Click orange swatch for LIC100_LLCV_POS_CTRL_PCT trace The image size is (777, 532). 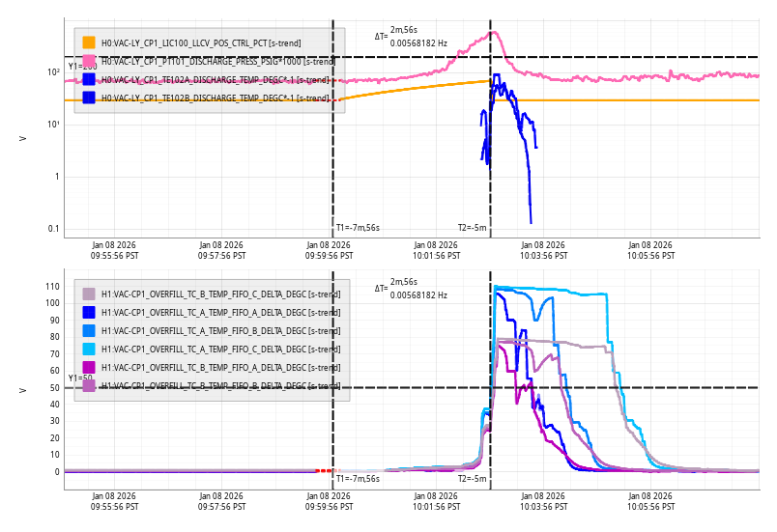coord(89,42)
